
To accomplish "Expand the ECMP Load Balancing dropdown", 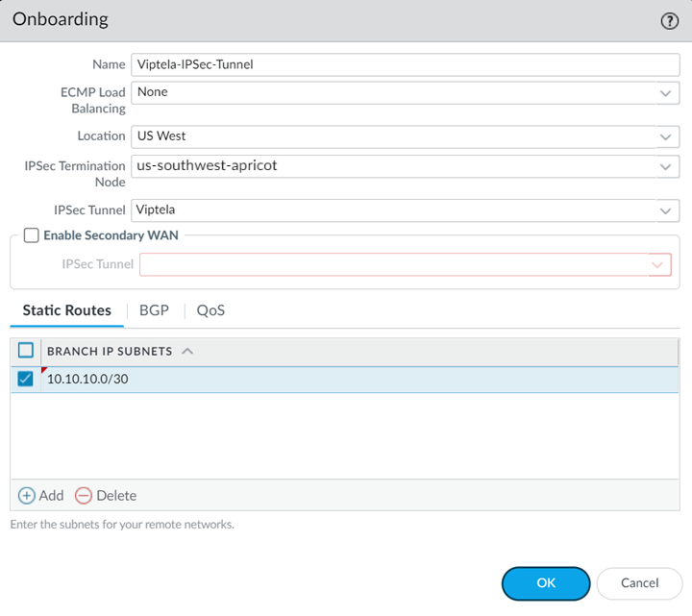I will pyautogui.click(x=665, y=93).
